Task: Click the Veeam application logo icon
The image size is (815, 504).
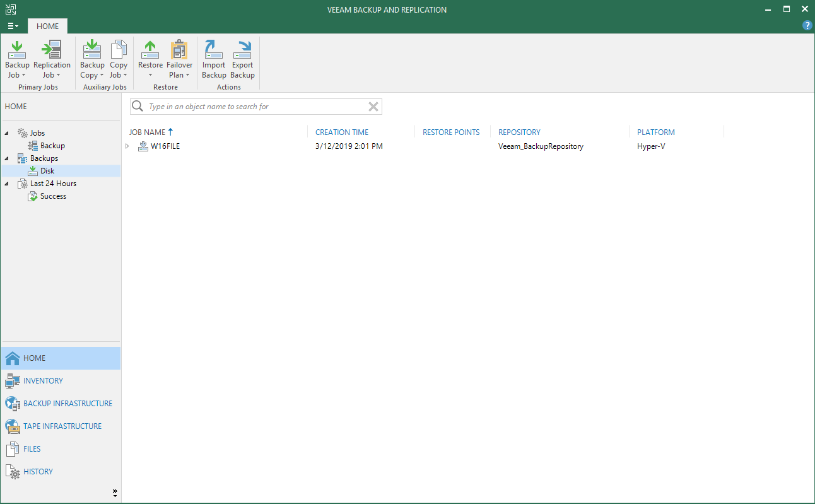Action: coord(11,9)
